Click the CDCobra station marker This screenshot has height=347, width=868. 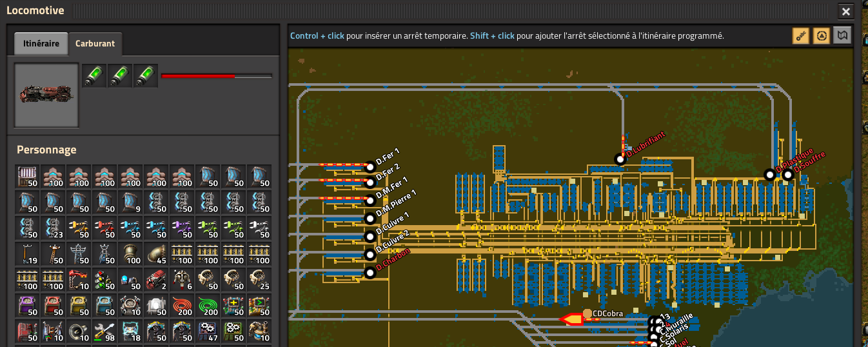587,313
